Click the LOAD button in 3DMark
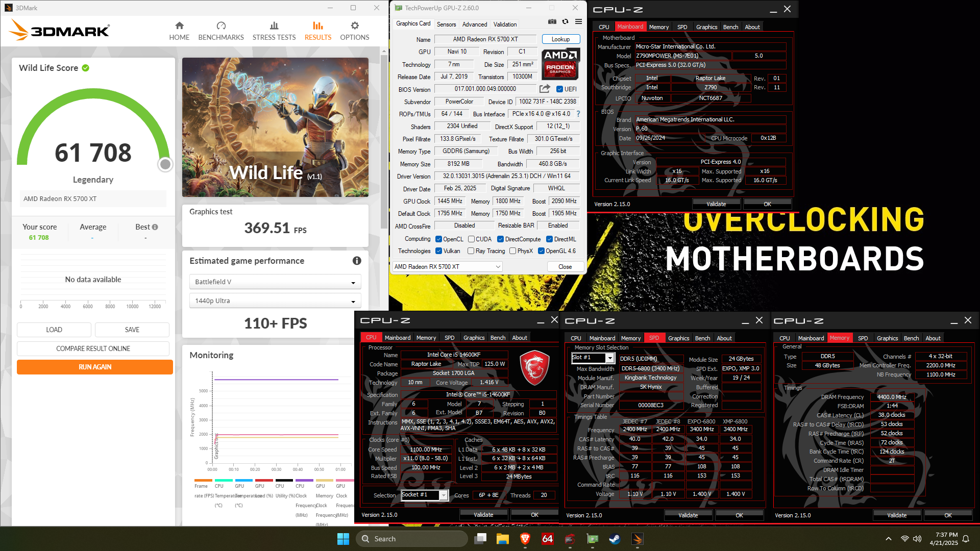 click(54, 330)
